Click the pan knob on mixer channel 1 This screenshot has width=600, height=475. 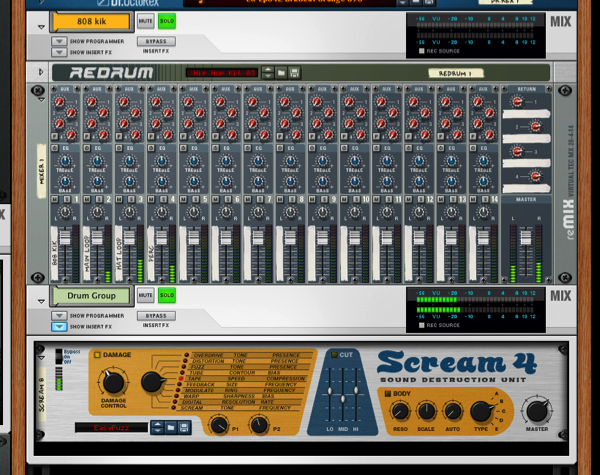pyautogui.click(x=65, y=212)
